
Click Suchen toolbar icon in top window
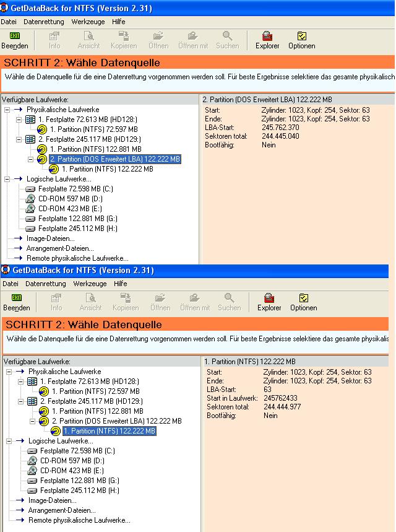(228, 36)
